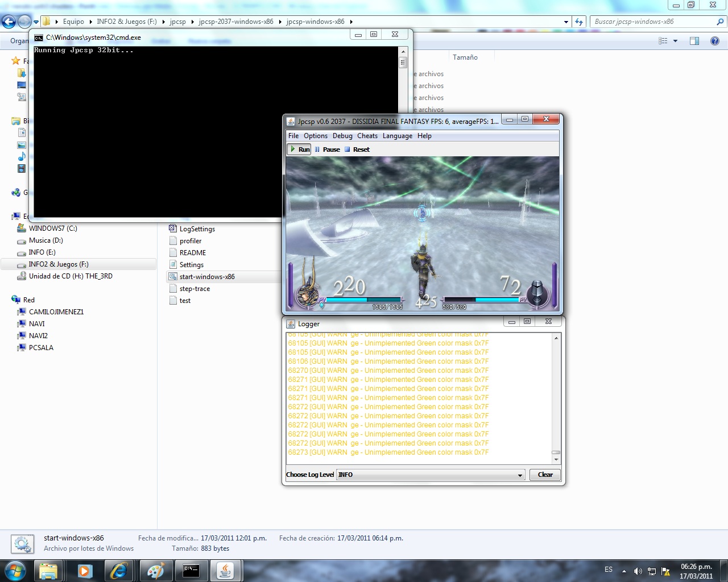Select INFO (E:) drive in sidebar
The width and height of the screenshot is (728, 582).
[x=42, y=252]
